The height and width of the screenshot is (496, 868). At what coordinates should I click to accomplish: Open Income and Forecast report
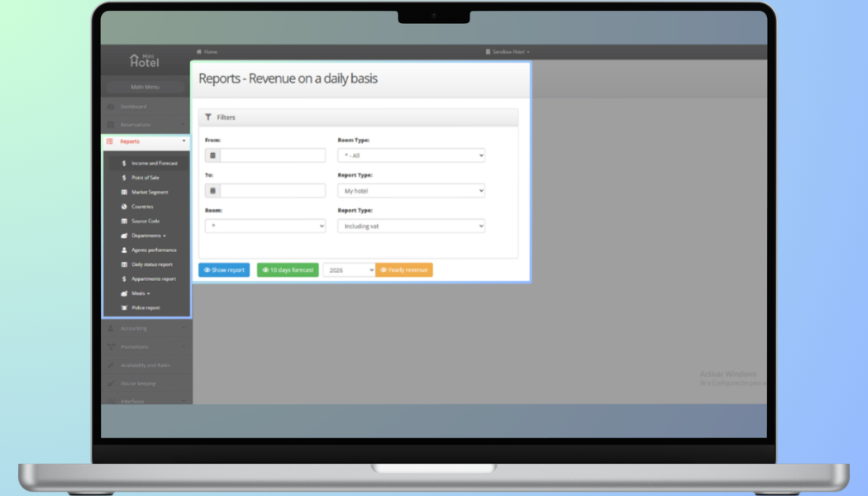point(155,164)
